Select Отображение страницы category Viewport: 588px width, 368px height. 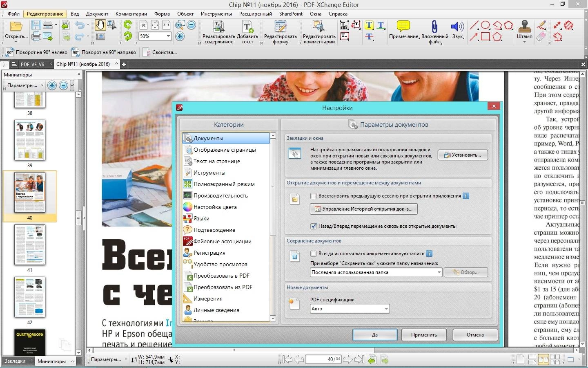226,150
